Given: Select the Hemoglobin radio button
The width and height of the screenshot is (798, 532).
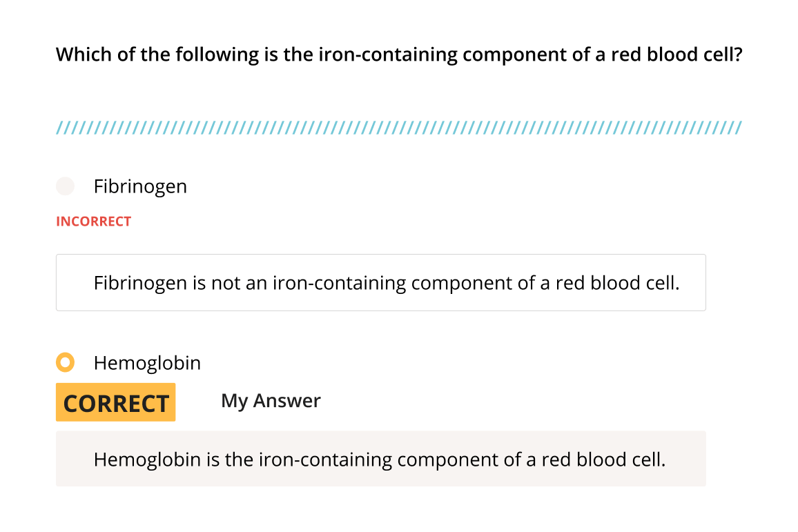Looking at the screenshot, I should tap(65, 362).
